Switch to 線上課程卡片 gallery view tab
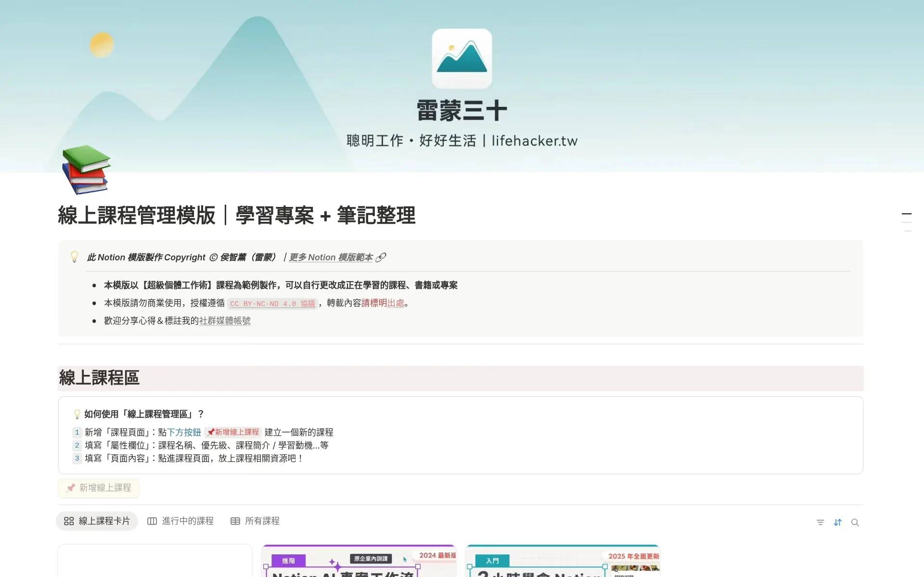 [x=97, y=521]
